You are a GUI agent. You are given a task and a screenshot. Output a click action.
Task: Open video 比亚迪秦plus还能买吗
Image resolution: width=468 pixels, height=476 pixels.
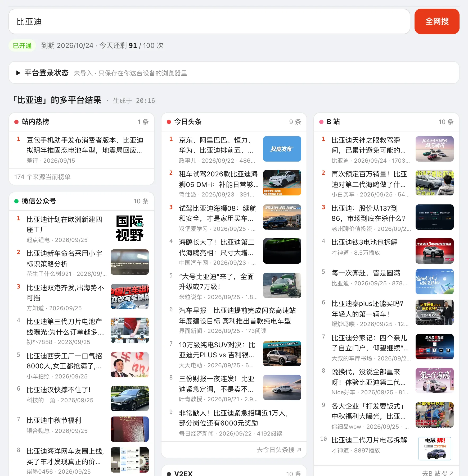pyautogui.click(x=367, y=309)
